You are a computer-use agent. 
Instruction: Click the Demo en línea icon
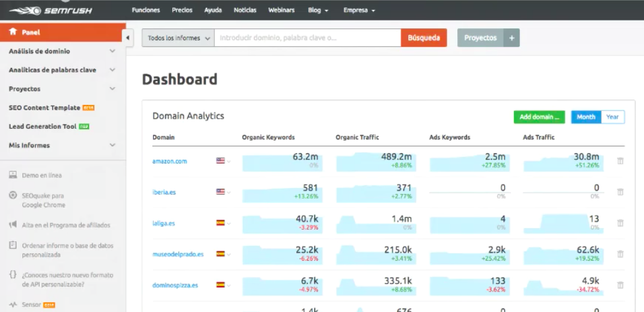tap(13, 175)
